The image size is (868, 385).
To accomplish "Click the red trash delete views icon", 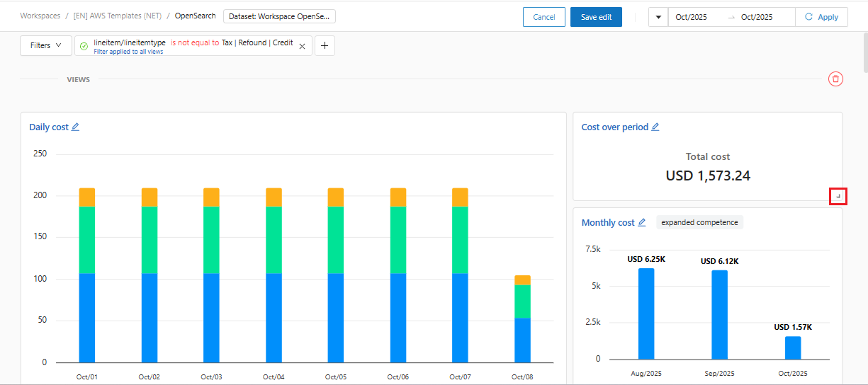I will (x=835, y=79).
